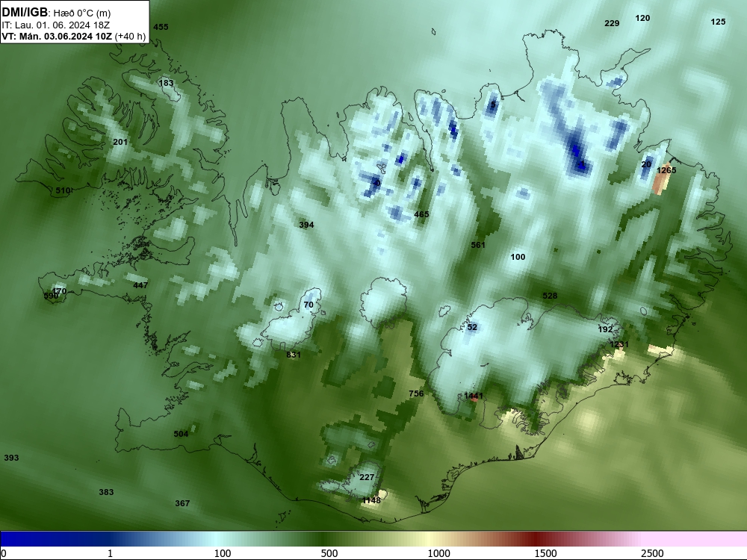Click the 183 value in the Westfjords
Viewport: 747px width, 560px height.
[x=166, y=84]
